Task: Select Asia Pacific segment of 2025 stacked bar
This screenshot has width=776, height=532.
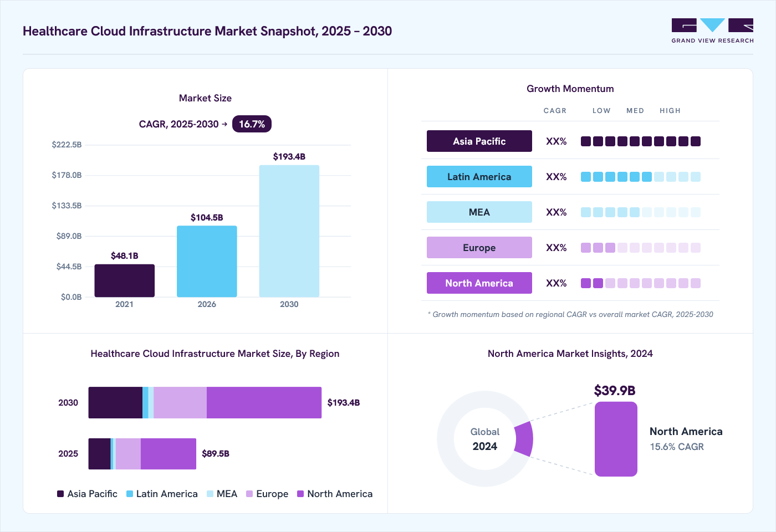Action: coord(100,454)
